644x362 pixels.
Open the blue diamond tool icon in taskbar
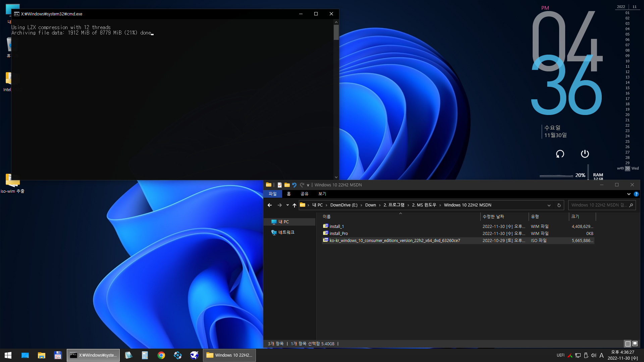pyautogui.click(x=178, y=355)
